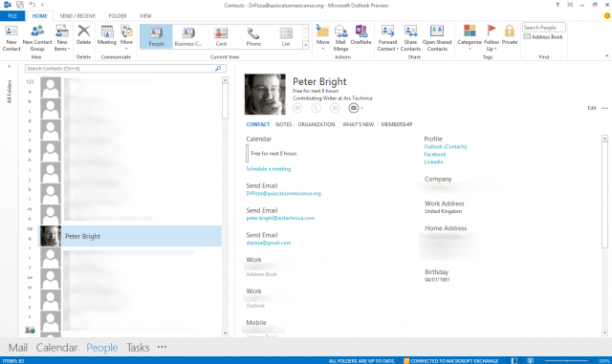Open the New Items dropdown
Viewport: 612px width, 364px height.
pyautogui.click(x=62, y=38)
